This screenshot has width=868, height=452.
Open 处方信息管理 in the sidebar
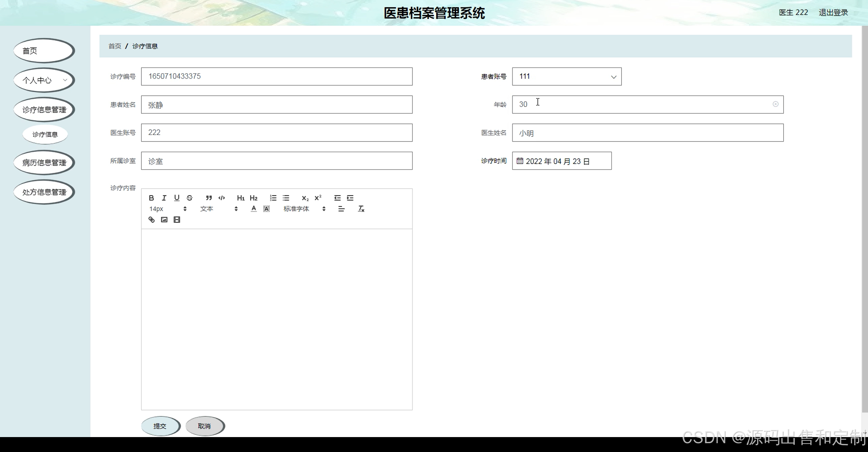pyautogui.click(x=44, y=192)
